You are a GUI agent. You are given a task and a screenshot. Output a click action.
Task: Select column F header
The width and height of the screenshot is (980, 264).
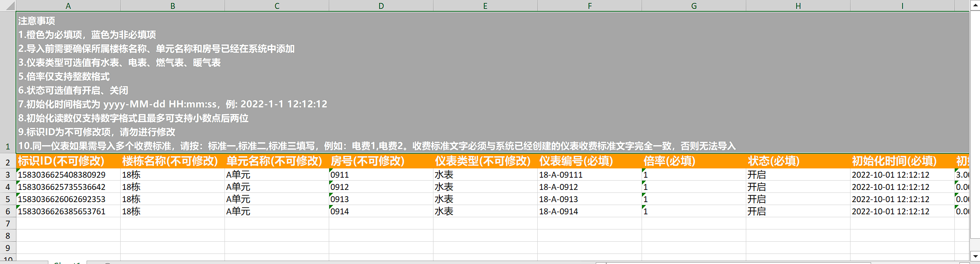click(x=589, y=5)
